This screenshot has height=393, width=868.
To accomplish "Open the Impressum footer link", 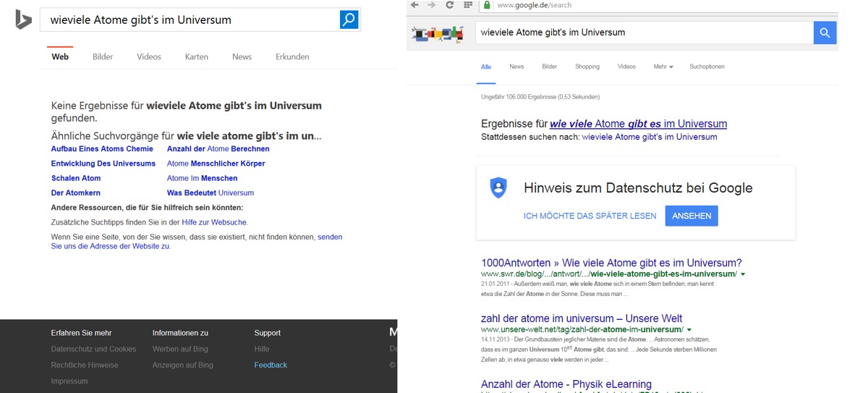I will pos(69,381).
